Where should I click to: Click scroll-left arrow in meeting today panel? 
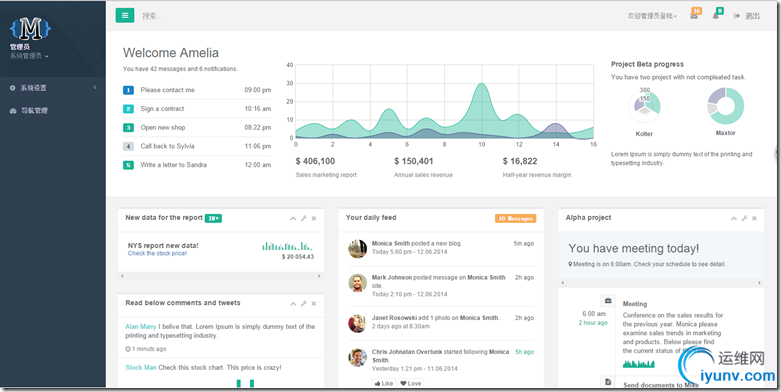pos(563,283)
